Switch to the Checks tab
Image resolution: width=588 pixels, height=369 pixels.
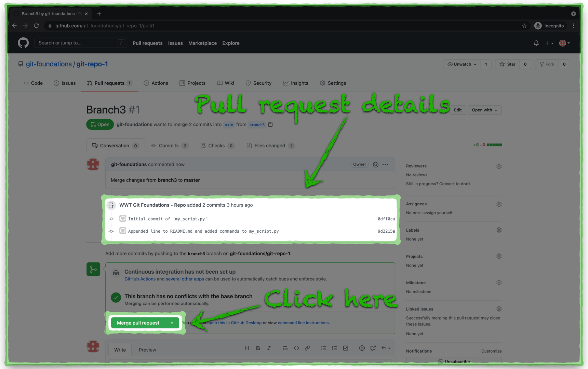217,146
